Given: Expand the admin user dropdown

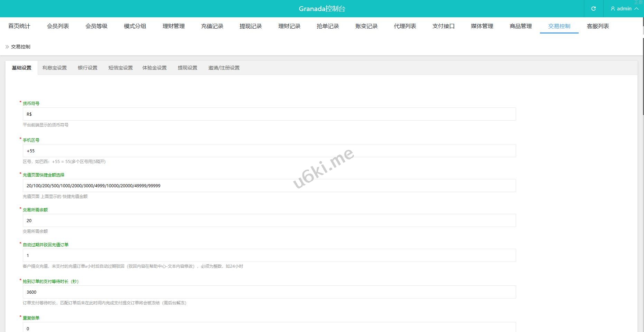Looking at the screenshot, I should click(624, 9).
